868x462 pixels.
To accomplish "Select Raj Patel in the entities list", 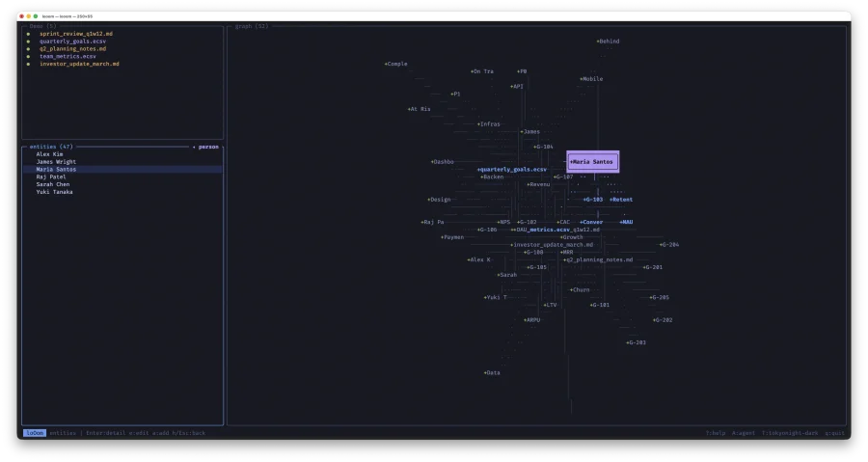I will [50, 177].
